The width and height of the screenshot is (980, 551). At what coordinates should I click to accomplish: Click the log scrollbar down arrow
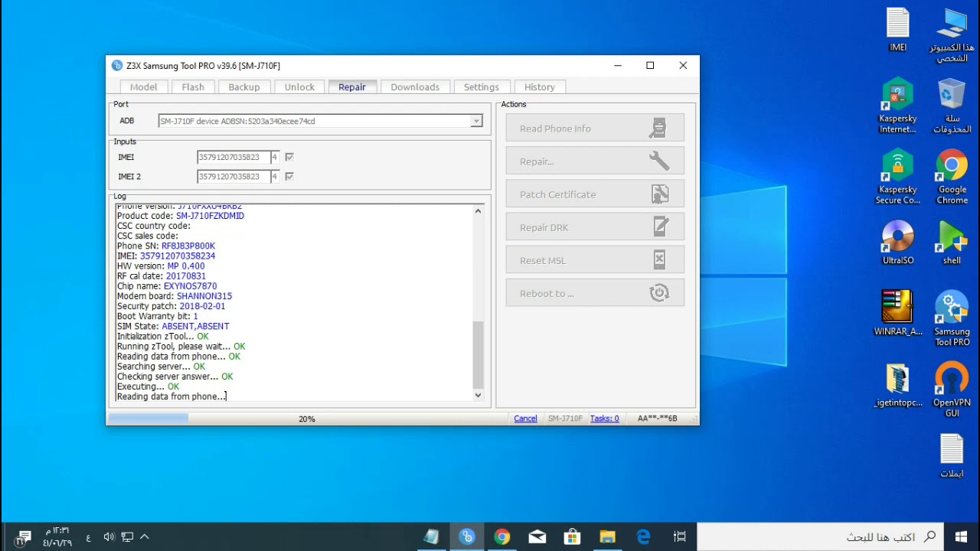479,396
